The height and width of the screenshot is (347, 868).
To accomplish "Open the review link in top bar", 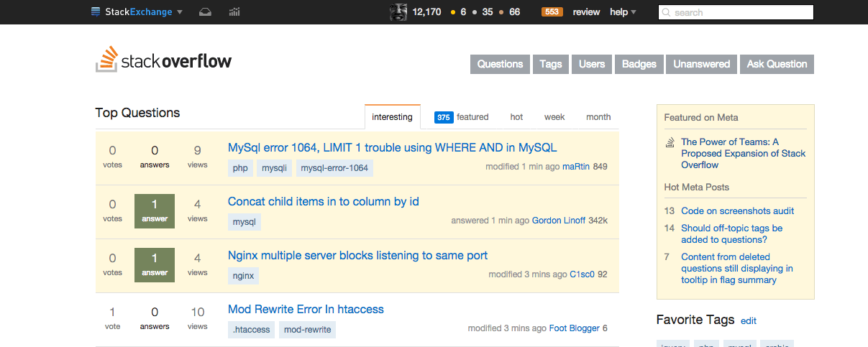I will 586,12.
